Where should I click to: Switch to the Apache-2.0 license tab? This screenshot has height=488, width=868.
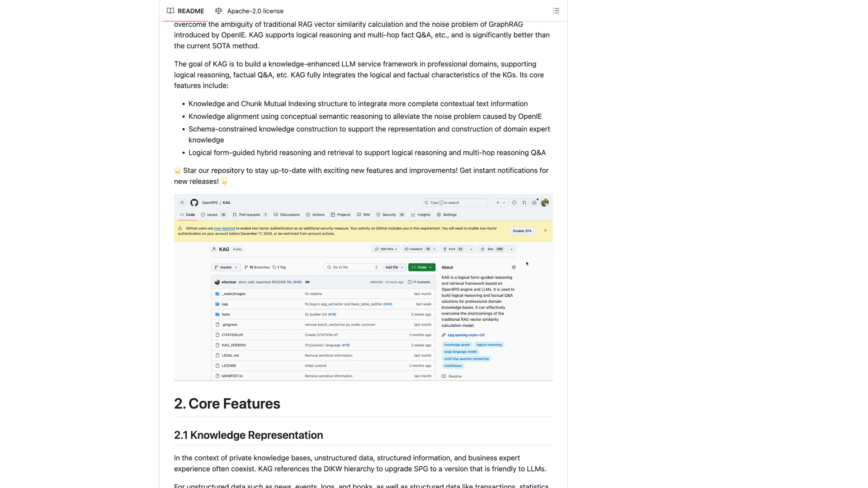(x=249, y=11)
